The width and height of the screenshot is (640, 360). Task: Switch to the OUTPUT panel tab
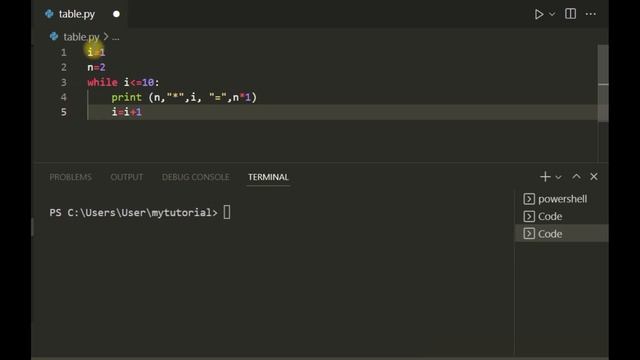127,177
